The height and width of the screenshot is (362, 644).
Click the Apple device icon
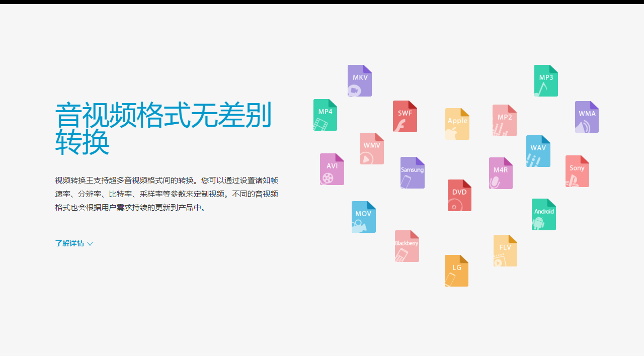pyautogui.click(x=457, y=124)
